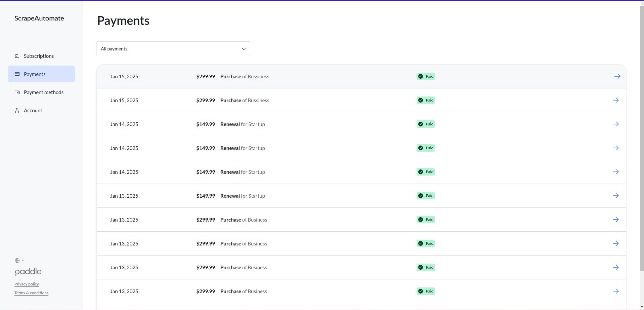Open Payment methods via wallet icon
Viewport: 644px width, 310px height.
point(17,92)
